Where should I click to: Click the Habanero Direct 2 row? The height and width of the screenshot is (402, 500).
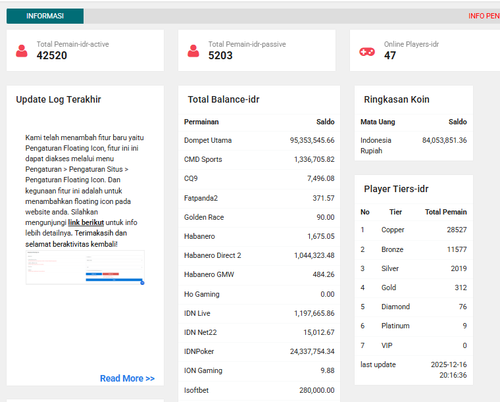[x=259, y=255]
